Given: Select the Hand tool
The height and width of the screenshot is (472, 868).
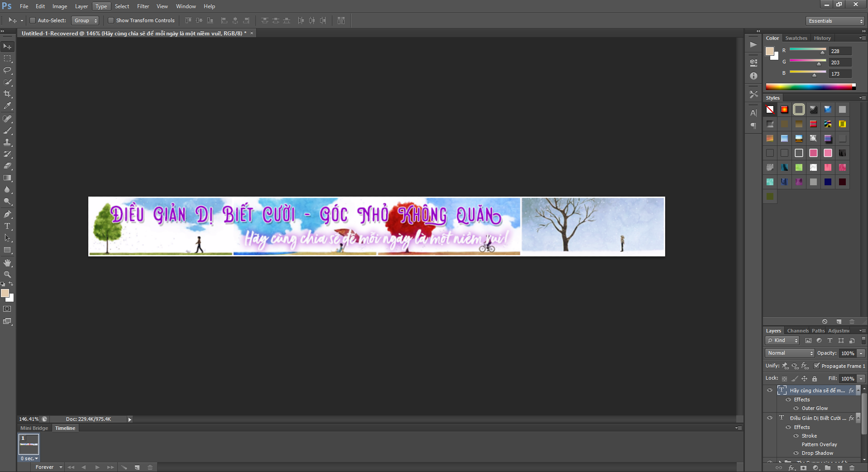Looking at the screenshot, I should [x=7, y=262].
